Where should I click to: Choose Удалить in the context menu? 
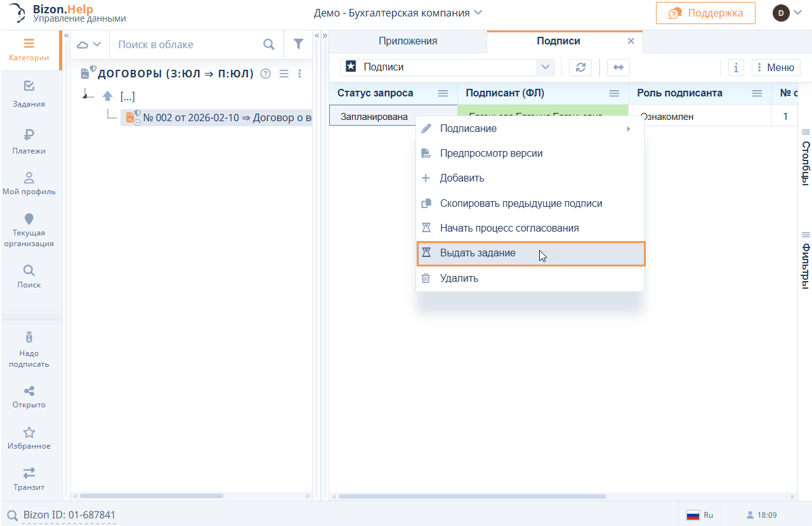pyautogui.click(x=459, y=278)
